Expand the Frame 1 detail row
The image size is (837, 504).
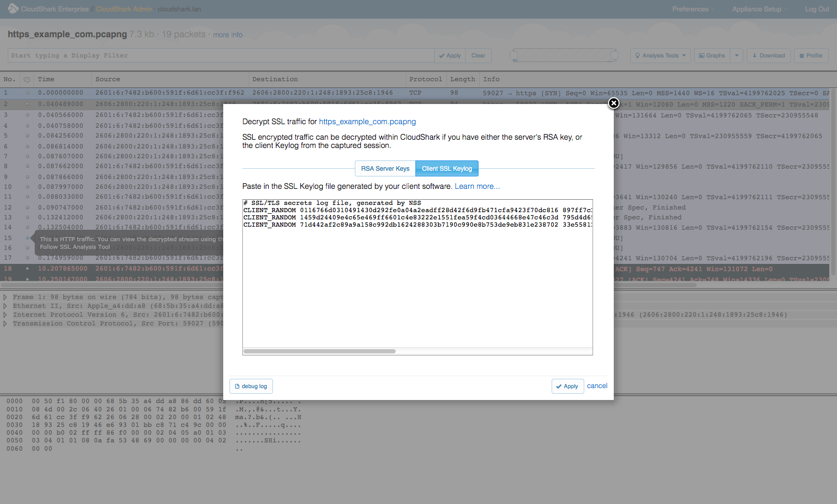click(5, 298)
